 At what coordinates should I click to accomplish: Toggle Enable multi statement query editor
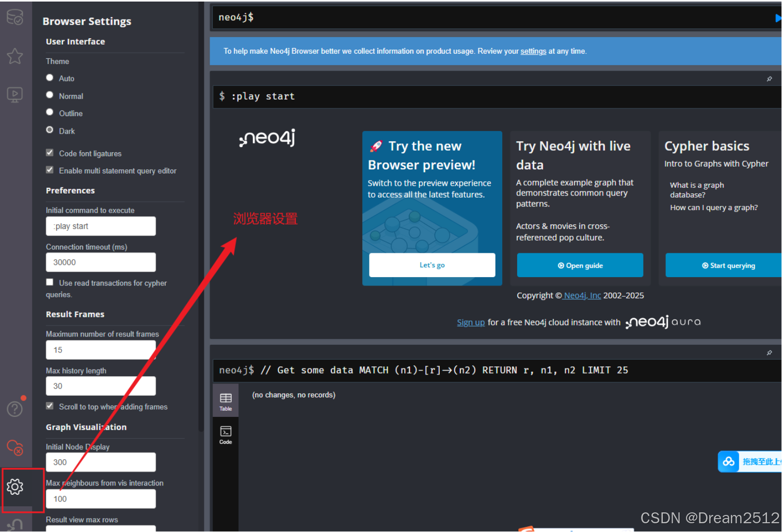(x=50, y=170)
